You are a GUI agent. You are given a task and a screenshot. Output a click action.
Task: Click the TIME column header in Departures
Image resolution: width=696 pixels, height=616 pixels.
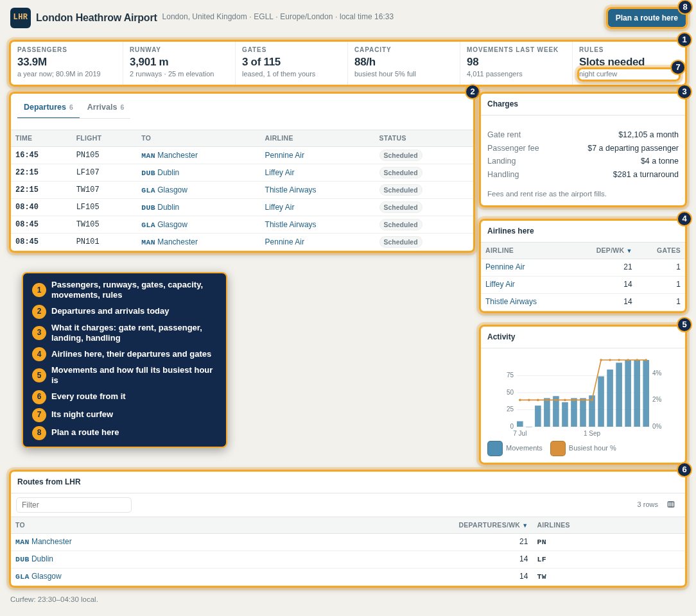(24, 139)
